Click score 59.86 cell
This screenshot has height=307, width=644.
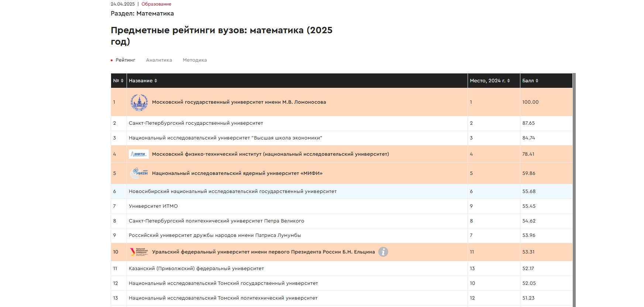point(546,173)
